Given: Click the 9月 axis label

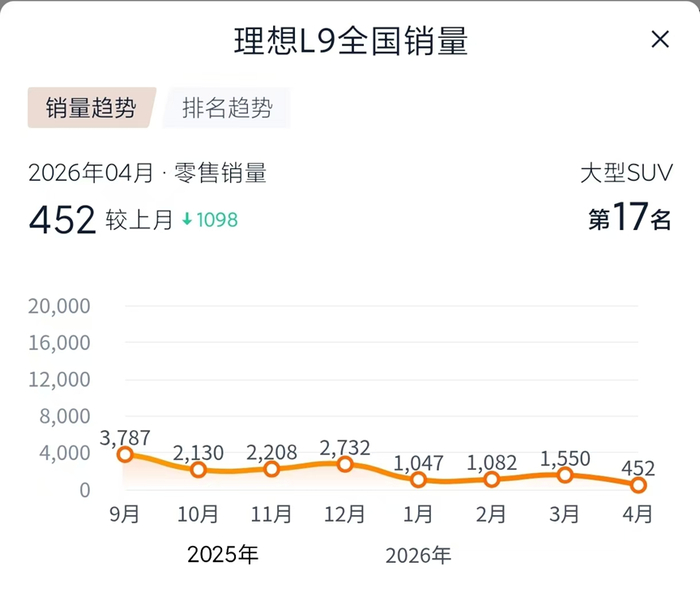Looking at the screenshot, I should tap(125, 514).
